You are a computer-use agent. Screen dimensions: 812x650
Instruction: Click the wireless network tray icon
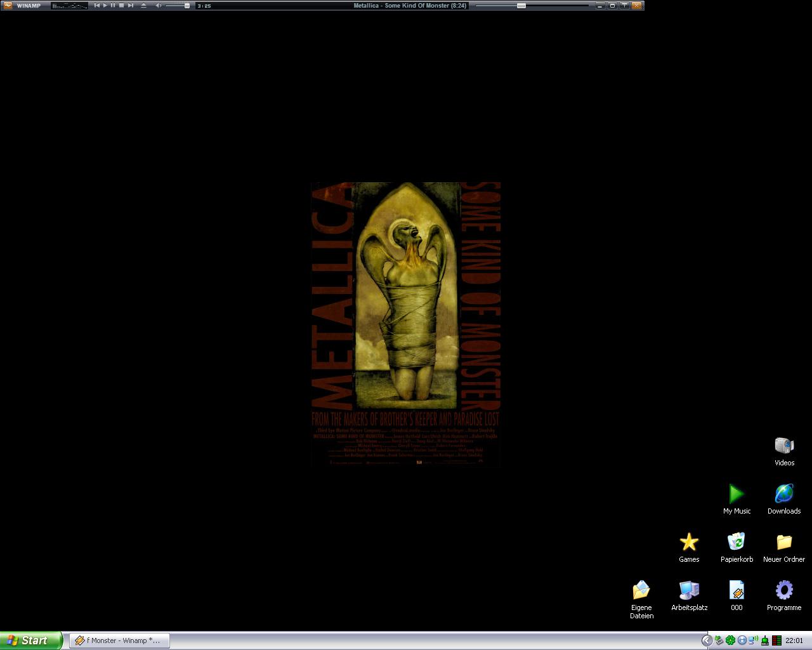(x=753, y=640)
